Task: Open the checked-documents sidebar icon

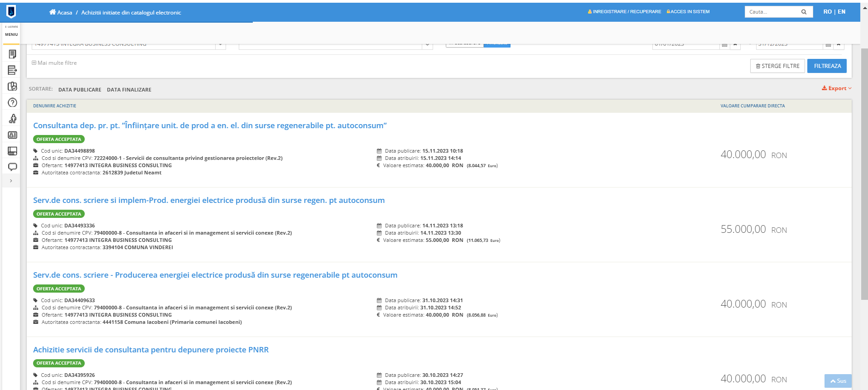Action: pyautogui.click(x=12, y=86)
